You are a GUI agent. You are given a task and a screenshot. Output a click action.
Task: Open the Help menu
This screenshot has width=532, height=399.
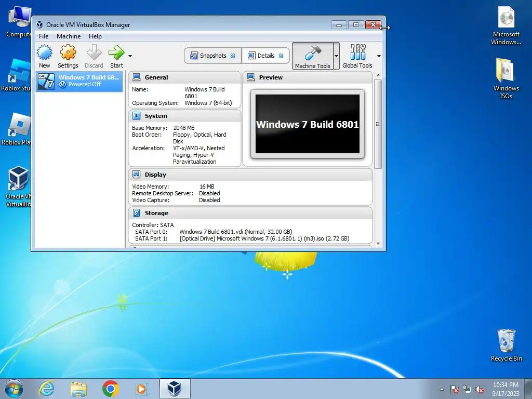point(95,36)
